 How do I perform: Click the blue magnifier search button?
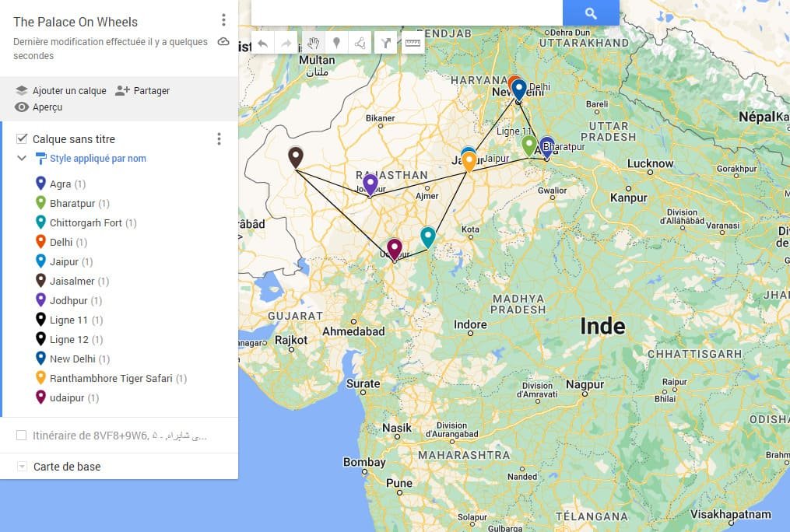(591, 13)
